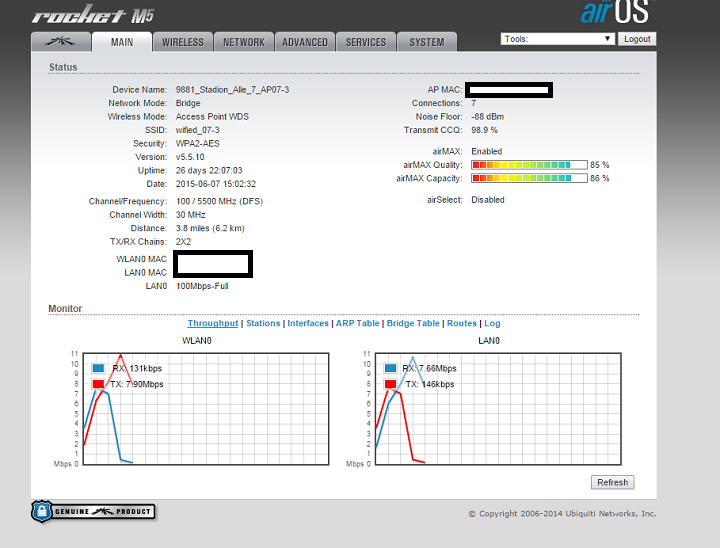Open the WIRELESS tab
720x548 pixels.
coord(183,42)
